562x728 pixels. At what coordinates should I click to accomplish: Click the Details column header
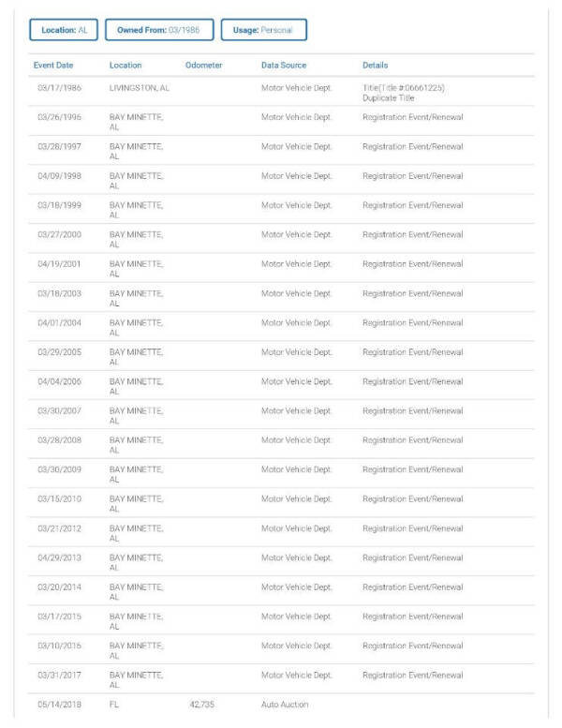click(x=376, y=66)
